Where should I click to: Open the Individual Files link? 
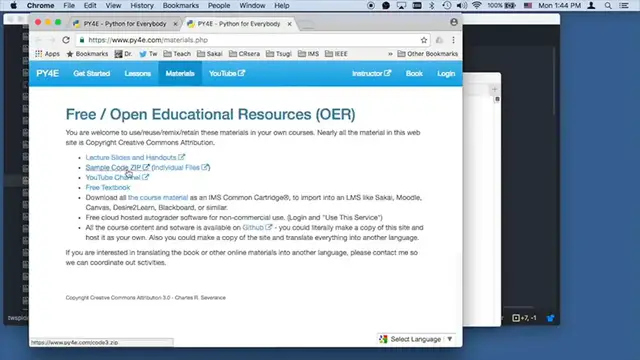click(x=181, y=167)
